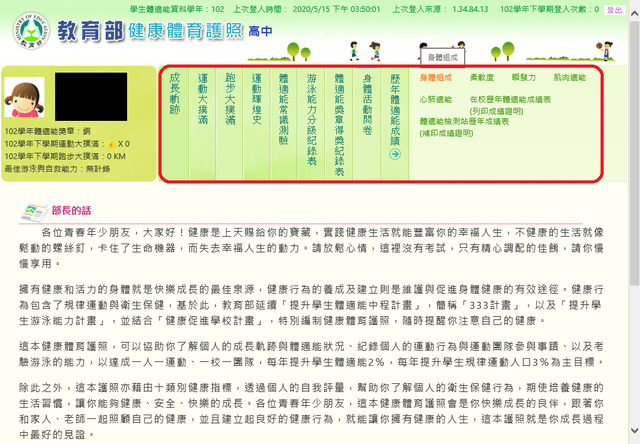Click the 部長的話 heading
This screenshot has width=640, height=444.
tap(71, 211)
